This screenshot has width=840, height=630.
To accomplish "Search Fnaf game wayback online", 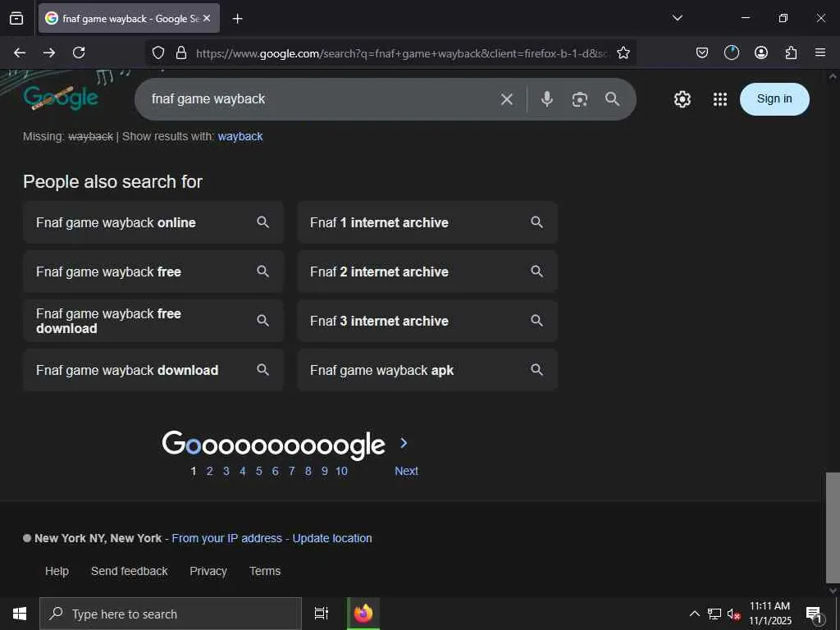I will [153, 222].
